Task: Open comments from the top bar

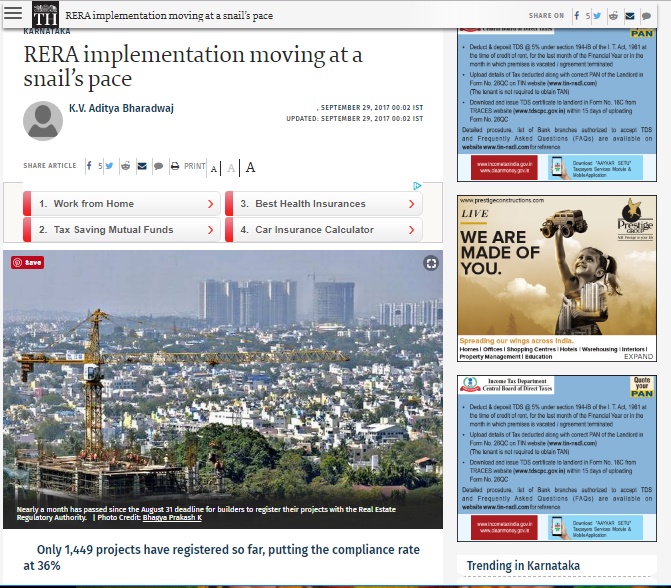Action: point(646,16)
